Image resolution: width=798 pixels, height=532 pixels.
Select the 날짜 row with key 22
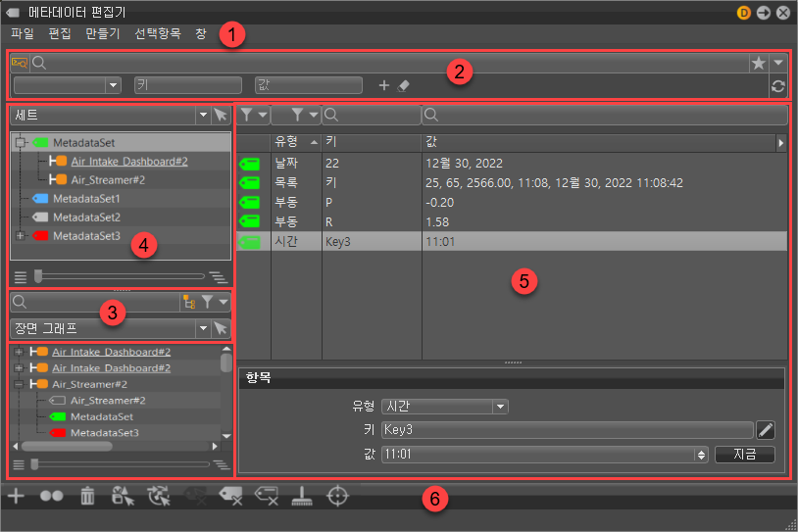tap(512, 164)
